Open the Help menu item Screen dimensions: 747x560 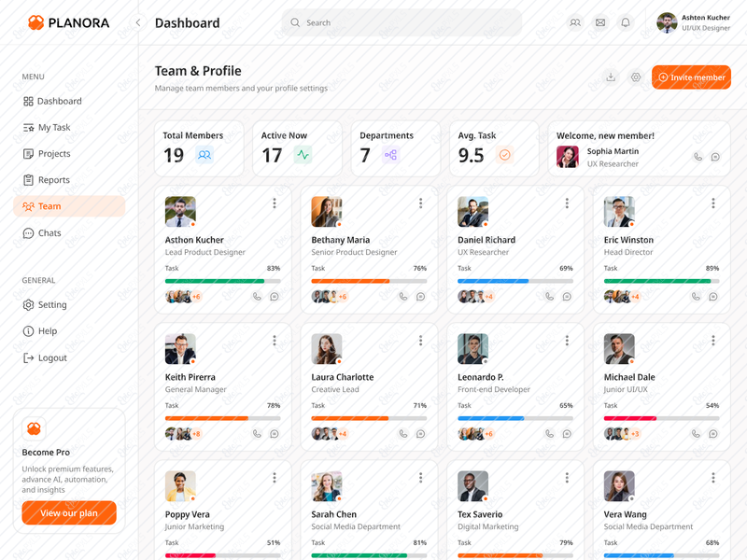click(69, 331)
